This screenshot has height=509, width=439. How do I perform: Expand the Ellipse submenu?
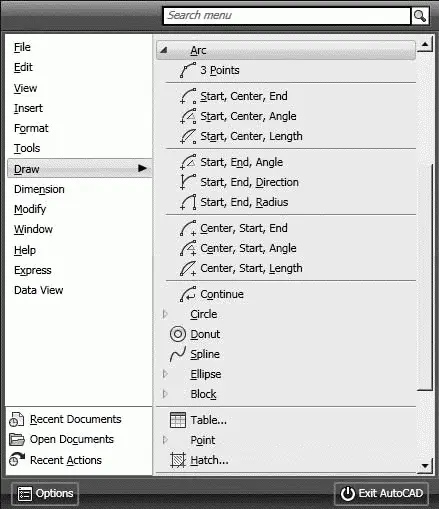(165, 374)
